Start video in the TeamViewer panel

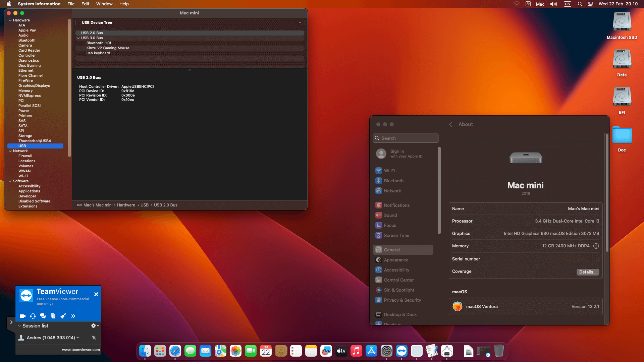23,316
